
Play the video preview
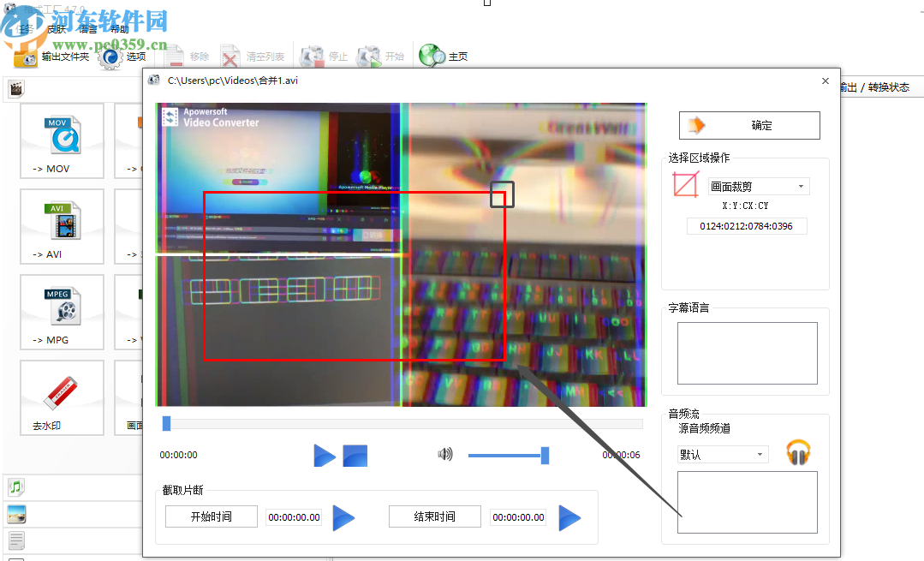[x=324, y=456]
